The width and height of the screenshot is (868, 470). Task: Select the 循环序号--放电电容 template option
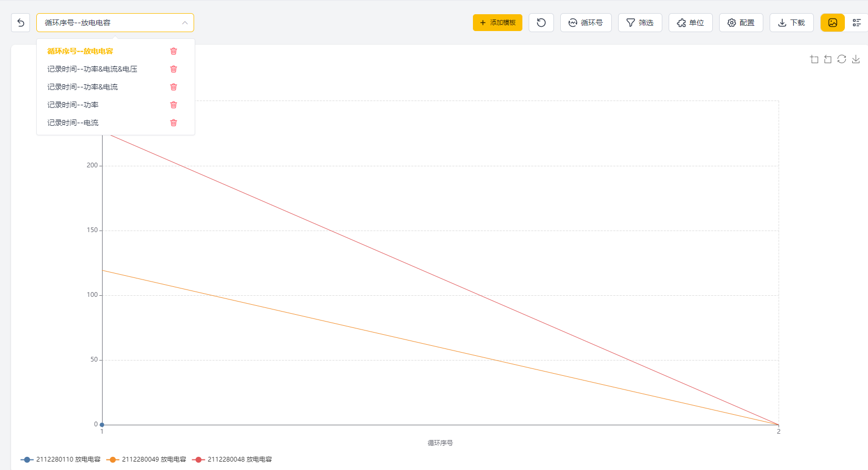80,51
